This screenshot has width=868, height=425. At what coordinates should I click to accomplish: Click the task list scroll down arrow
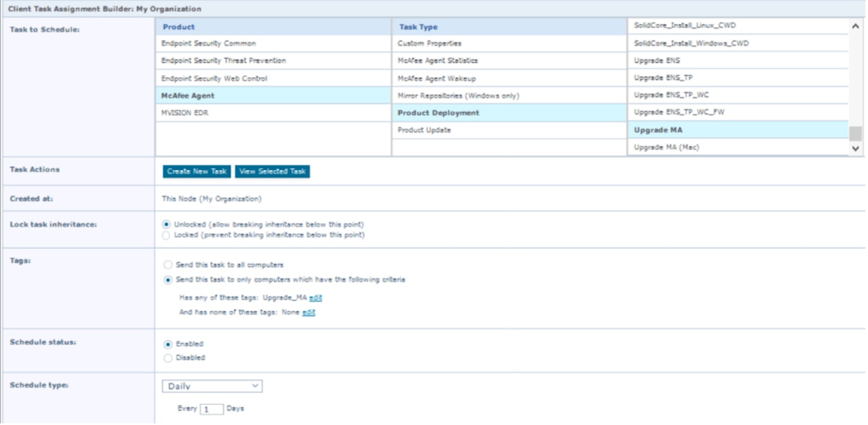click(855, 148)
